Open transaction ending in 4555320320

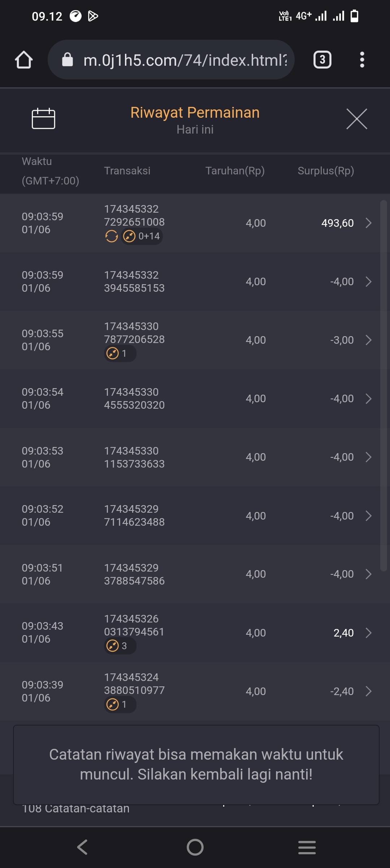tap(134, 399)
